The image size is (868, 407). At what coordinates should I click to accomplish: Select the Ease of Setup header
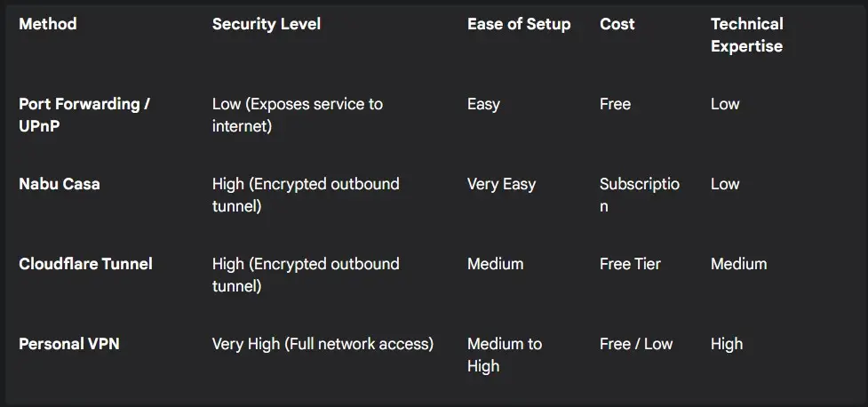click(x=519, y=24)
